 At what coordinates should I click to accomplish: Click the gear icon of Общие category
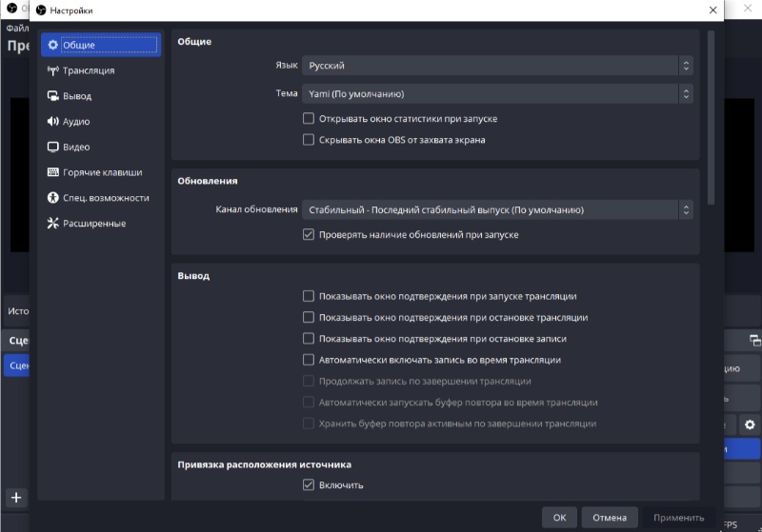coord(53,45)
